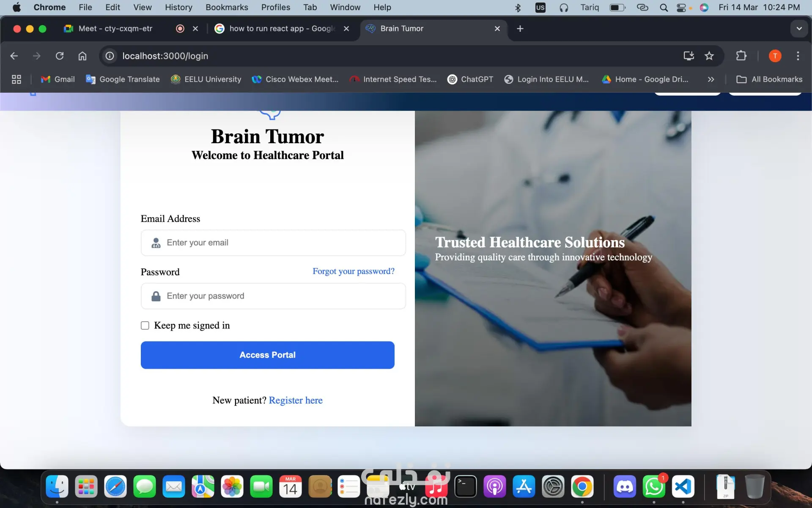Bookmark the page using the star icon
Image resolution: width=812 pixels, height=508 pixels.
(709, 55)
